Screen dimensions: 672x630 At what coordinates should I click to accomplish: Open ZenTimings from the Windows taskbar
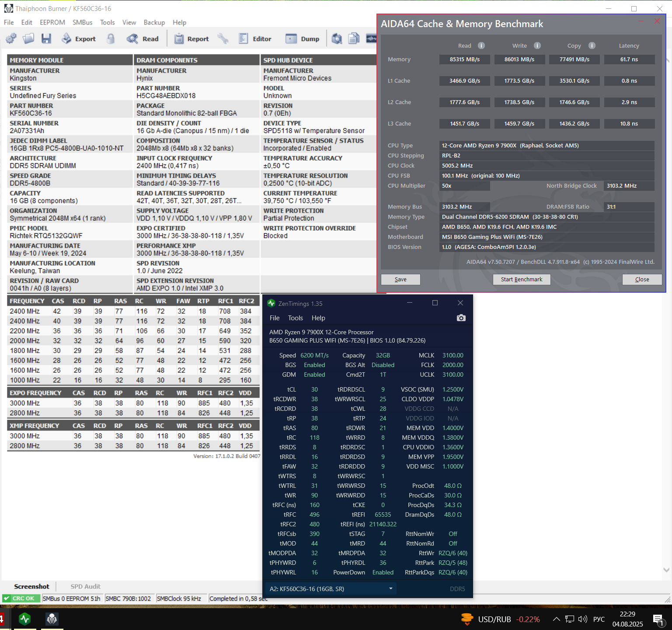[25, 619]
